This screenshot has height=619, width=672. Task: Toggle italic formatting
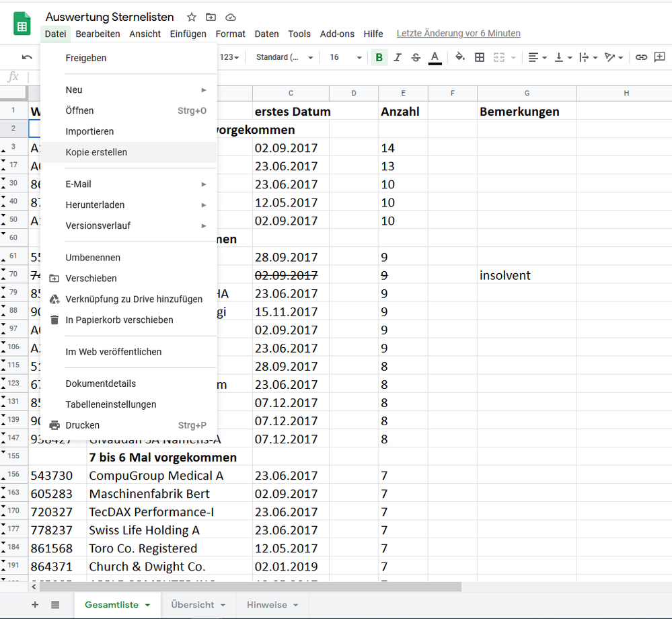397,57
